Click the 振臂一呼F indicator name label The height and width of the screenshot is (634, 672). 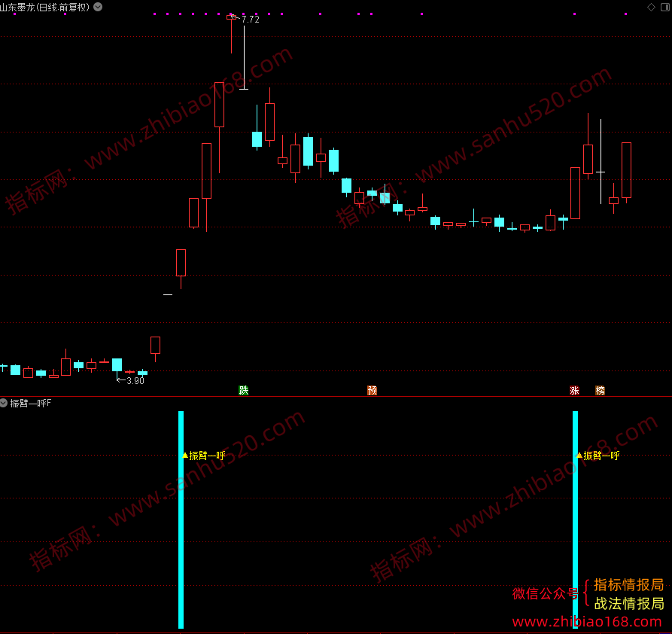[x=30, y=404]
